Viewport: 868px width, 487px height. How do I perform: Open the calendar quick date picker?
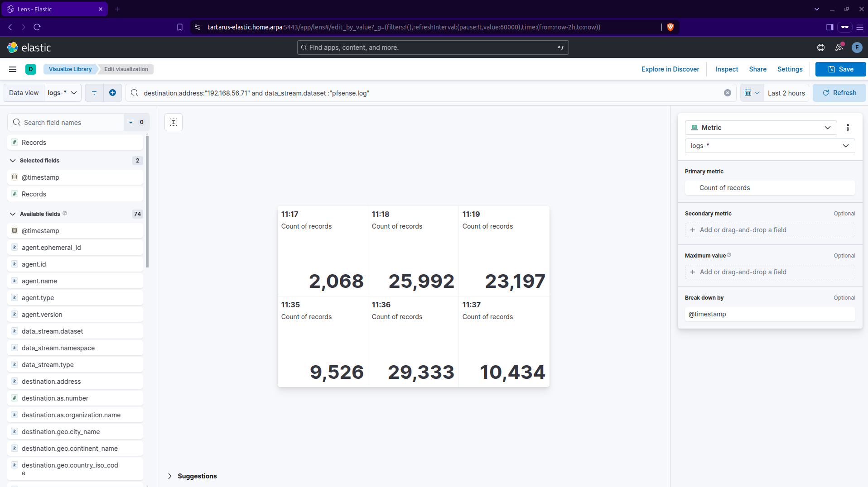click(x=752, y=93)
